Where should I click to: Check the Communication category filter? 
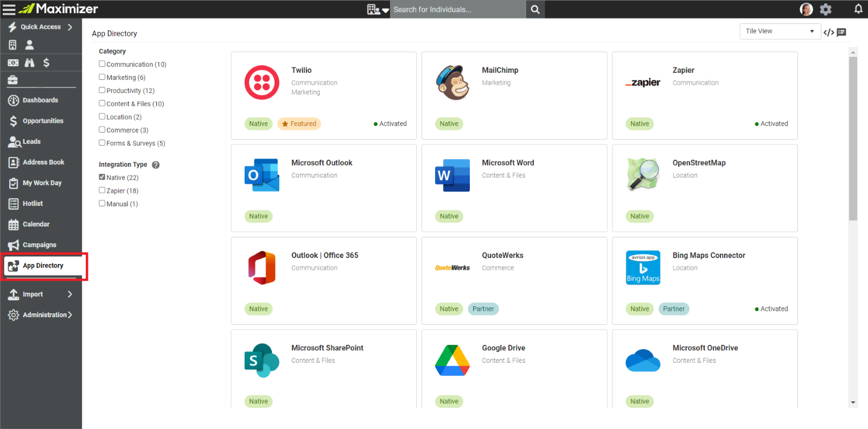(102, 64)
